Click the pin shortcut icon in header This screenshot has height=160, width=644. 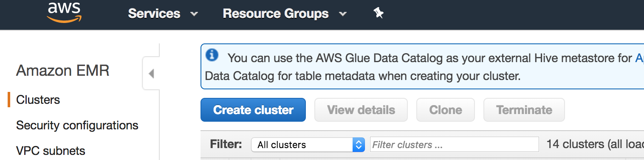click(378, 13)
